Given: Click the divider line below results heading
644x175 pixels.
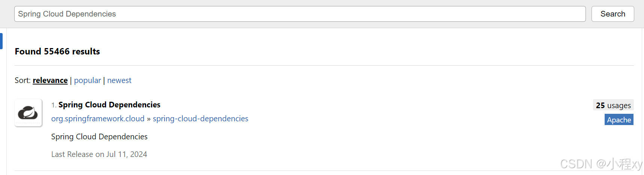Looking at the screenshot, I should click(x=324, y=65).
